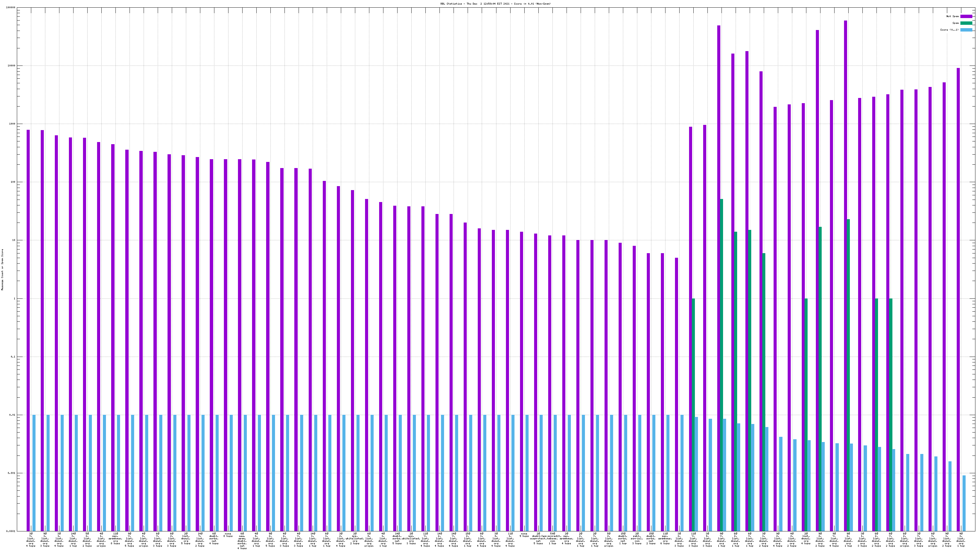This screenshot has width=980, height=551.
Task: Select the 'none 9 hops' x-axis label
Action: click(524, 535)
